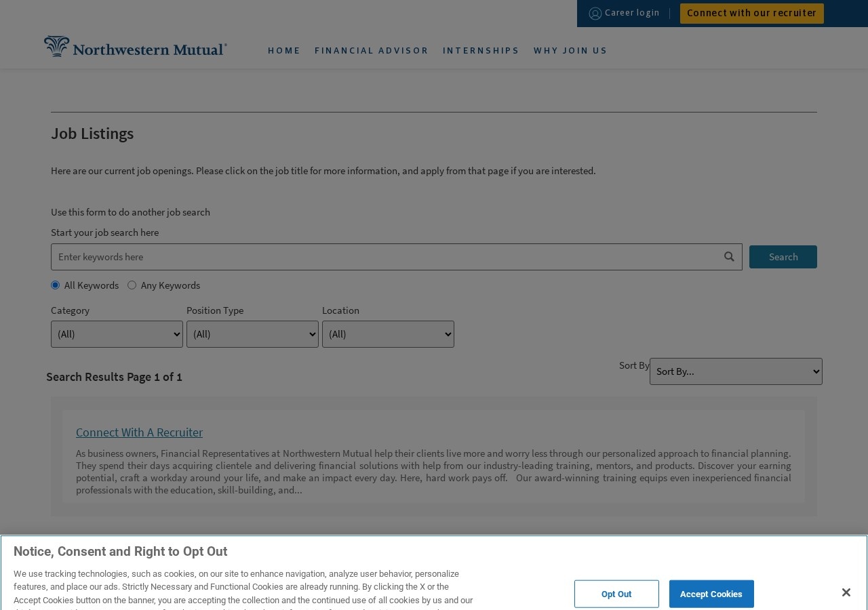Click the Career login link

[632, 13]
